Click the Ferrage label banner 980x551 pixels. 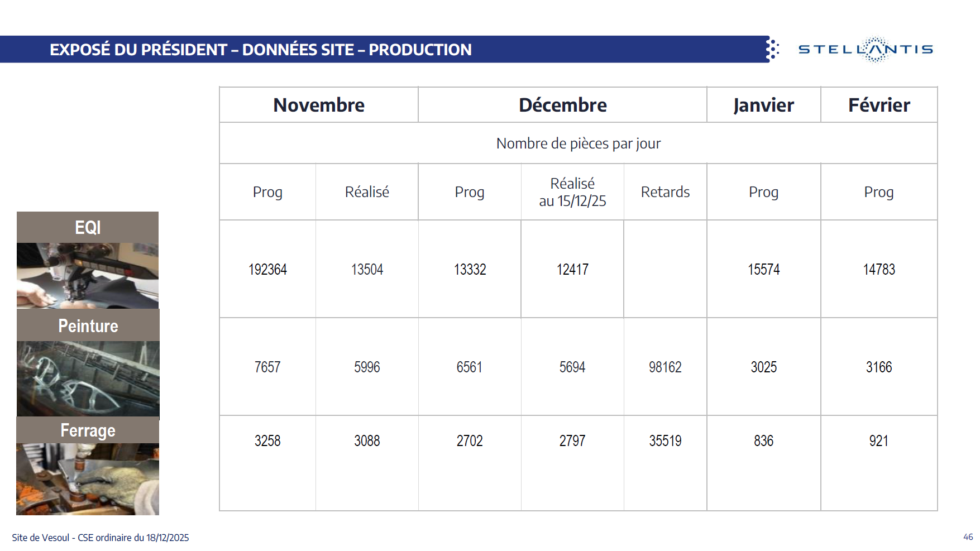click(x=88, y=430)
